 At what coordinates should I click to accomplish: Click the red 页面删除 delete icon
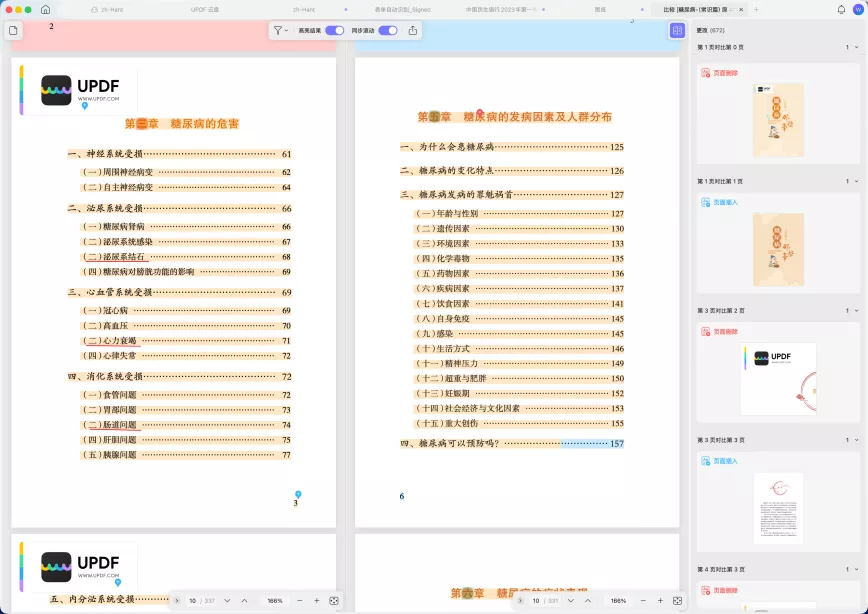click(x=706, y=72)
